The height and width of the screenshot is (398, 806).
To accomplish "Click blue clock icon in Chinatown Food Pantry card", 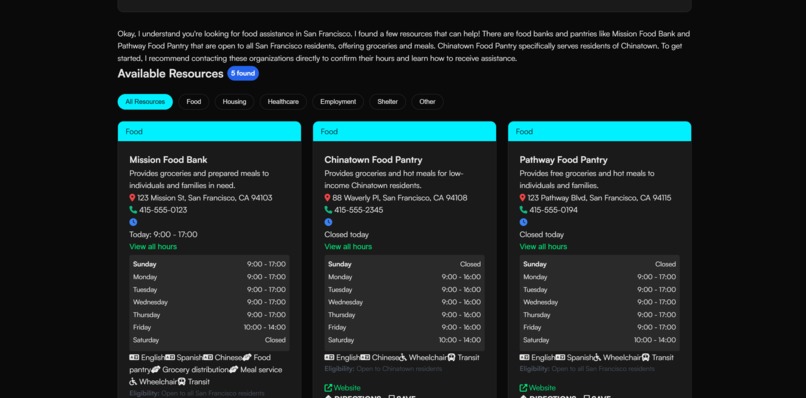I will pyautogui.click(x=328, y=222).
